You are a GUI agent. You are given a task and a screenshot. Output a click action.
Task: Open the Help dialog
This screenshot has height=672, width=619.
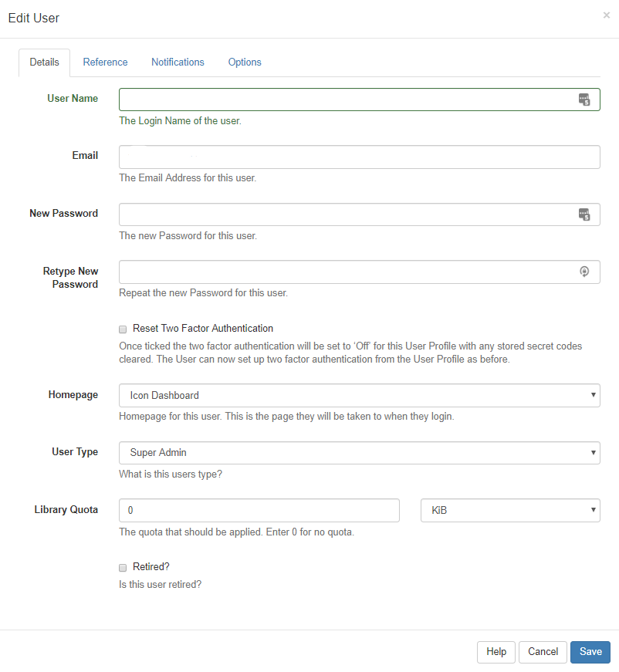496,652
